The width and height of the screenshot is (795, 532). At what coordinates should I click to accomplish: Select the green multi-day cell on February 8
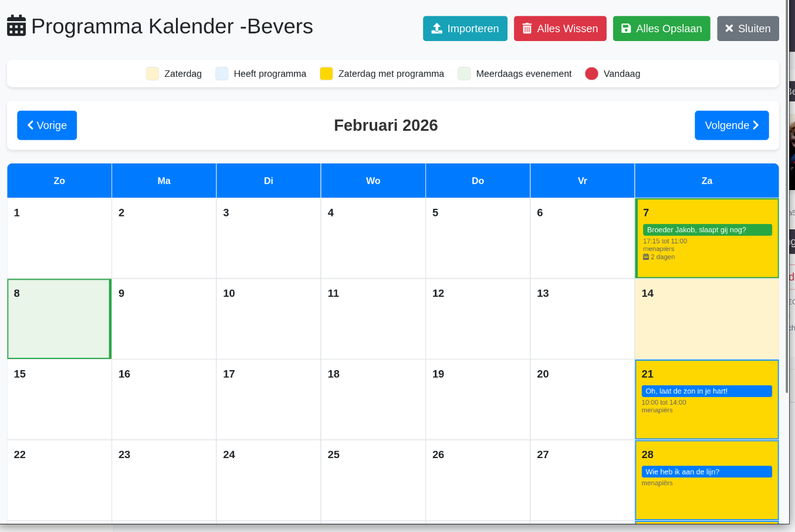pyautogui.click(x=59, y=318)
